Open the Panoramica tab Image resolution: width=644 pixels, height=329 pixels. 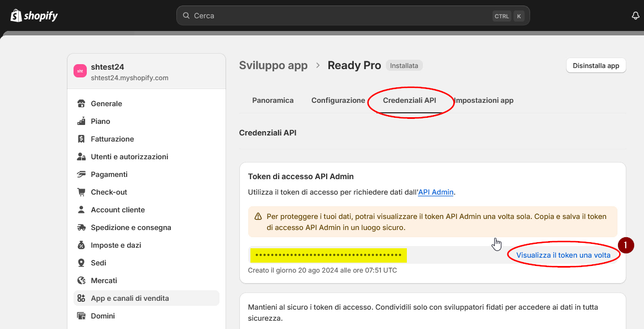tap(273, 100)
